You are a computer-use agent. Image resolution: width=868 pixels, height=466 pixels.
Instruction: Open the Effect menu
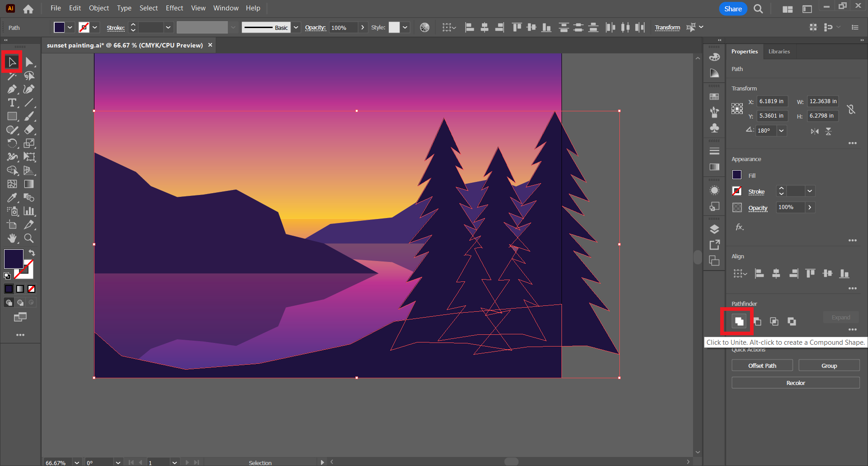(x=175, y=8)
